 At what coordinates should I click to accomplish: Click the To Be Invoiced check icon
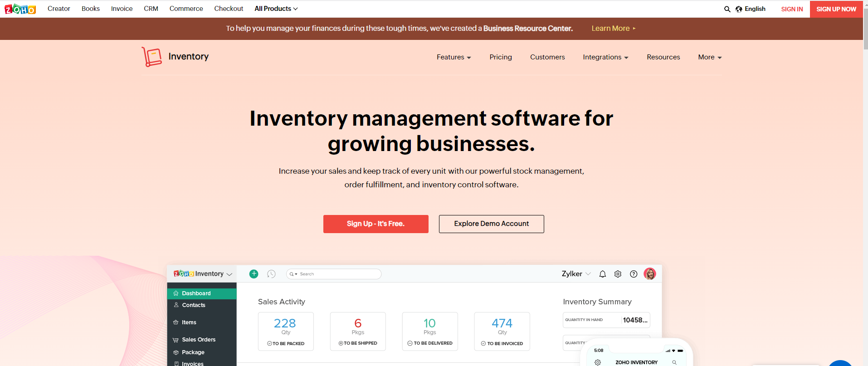[x=483, y=344]
